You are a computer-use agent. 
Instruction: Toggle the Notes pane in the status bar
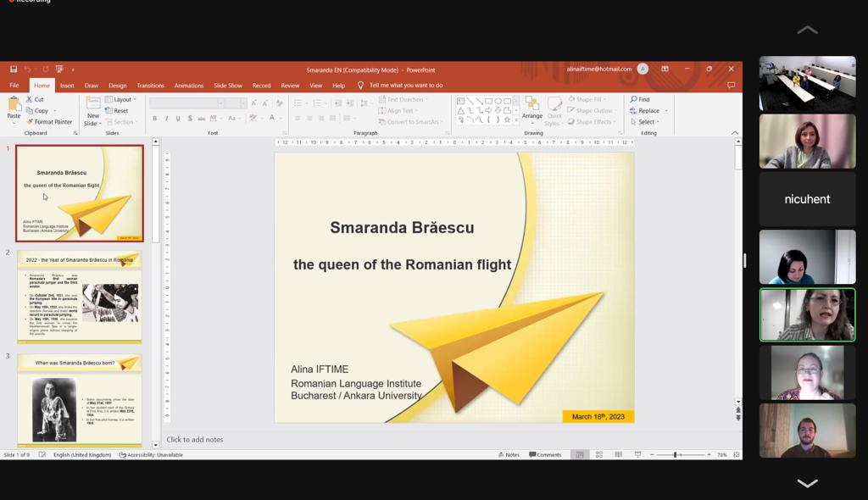click(x=509, y=454)
